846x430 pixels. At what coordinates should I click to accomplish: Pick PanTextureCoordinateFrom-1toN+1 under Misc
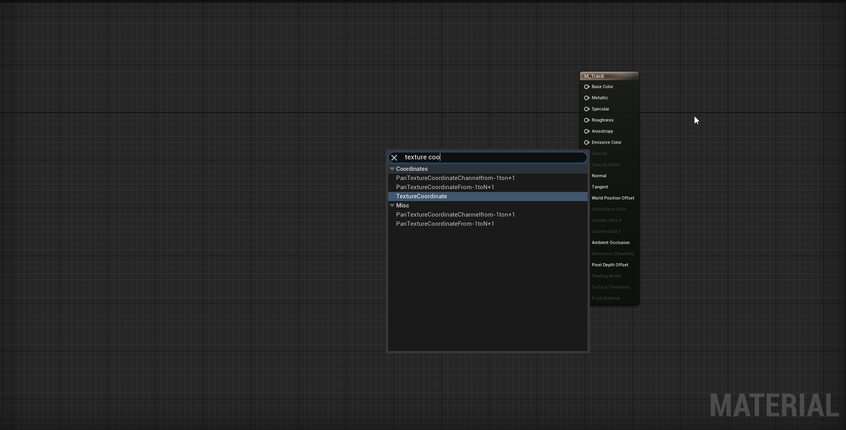pos(444,223)
